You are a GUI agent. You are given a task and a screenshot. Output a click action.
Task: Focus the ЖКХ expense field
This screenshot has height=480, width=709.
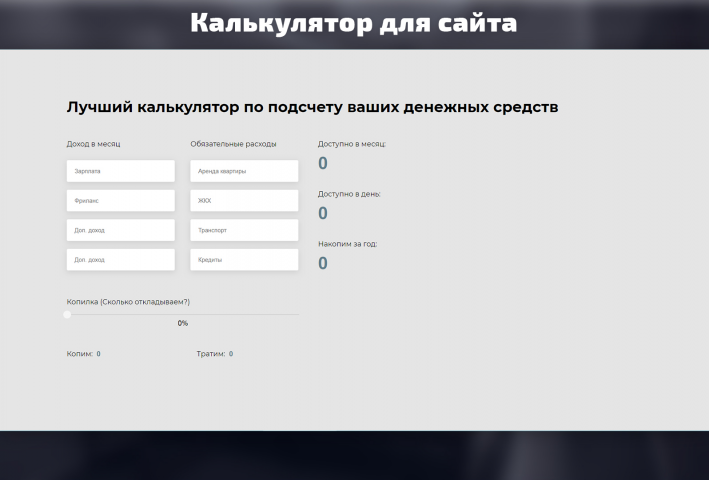coord(244,201)
